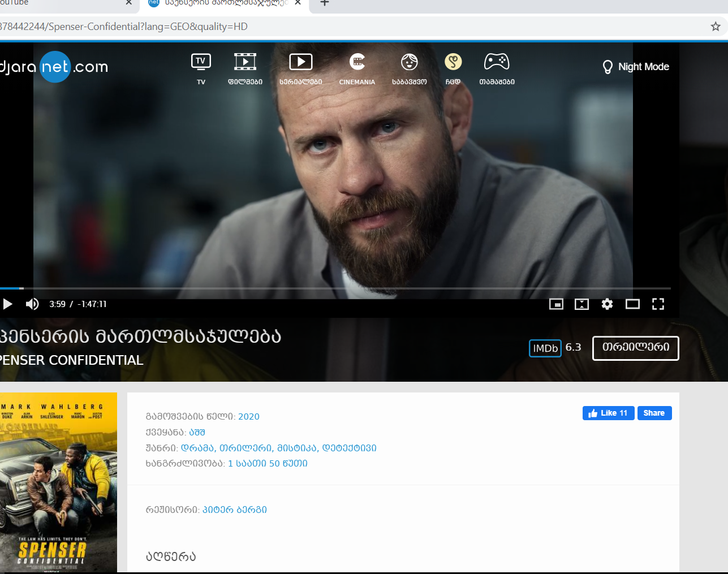
Task: Click the browser address bar
Action: coord(351,27)
